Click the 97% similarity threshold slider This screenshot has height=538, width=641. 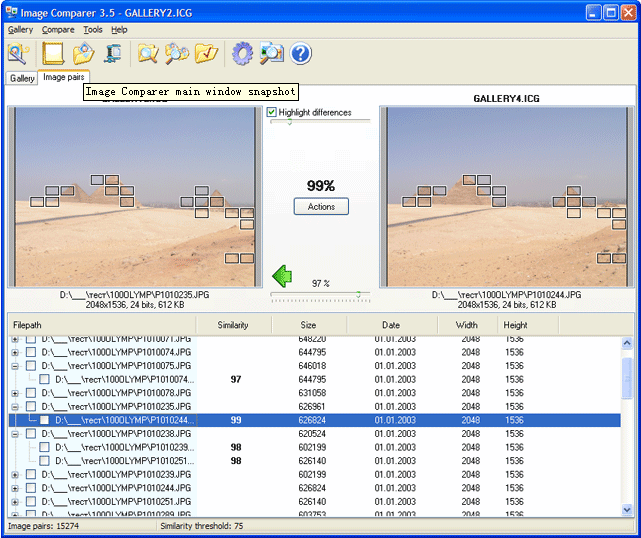coord(320,294)
